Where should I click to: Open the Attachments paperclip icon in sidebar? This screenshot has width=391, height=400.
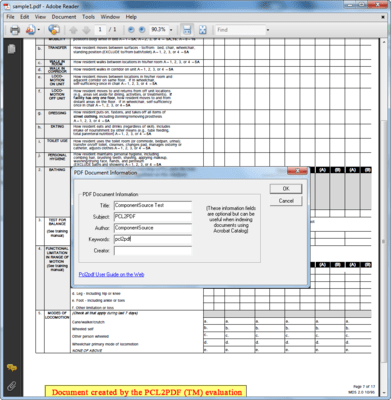click(x=12, y=386)
